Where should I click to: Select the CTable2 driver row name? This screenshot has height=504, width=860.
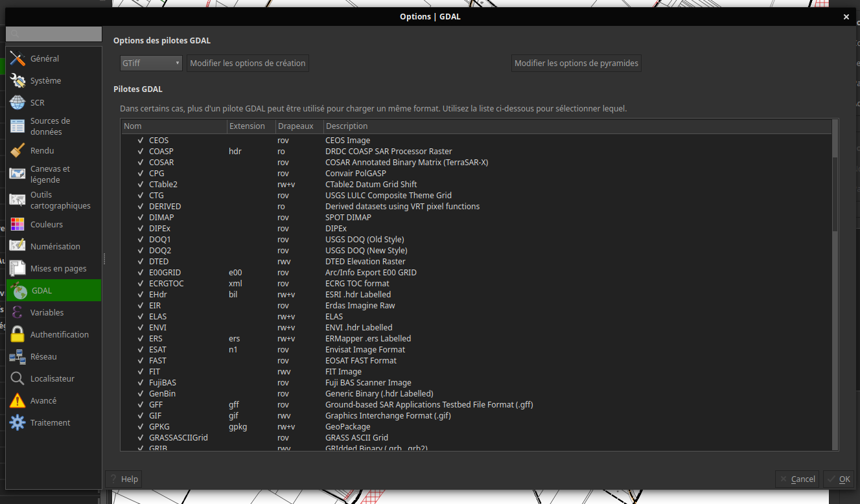[x=163, y=184]
